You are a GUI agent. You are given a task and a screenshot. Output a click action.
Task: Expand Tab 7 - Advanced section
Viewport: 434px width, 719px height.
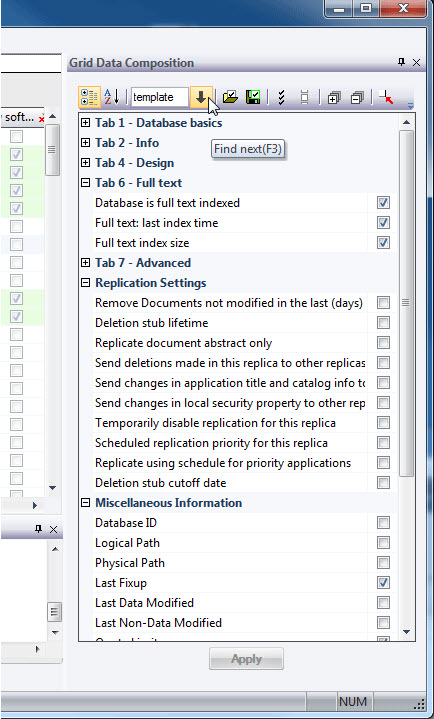[x=85, y=263]
